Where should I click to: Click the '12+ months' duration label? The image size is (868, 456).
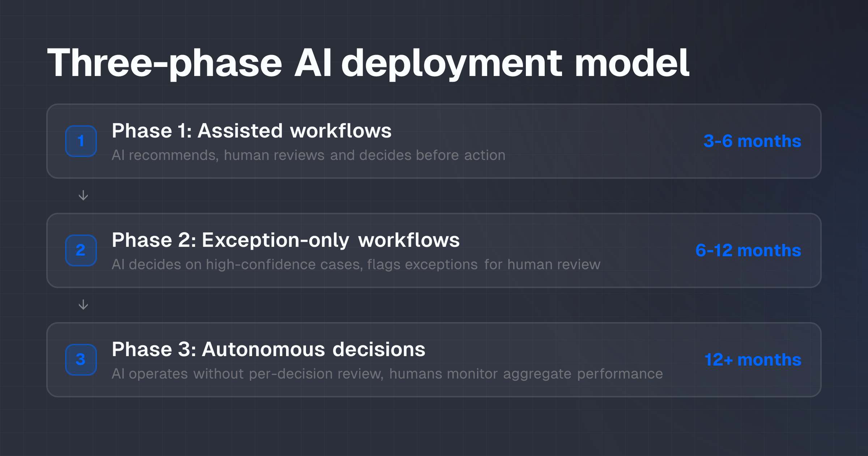[x=753, y=360]
